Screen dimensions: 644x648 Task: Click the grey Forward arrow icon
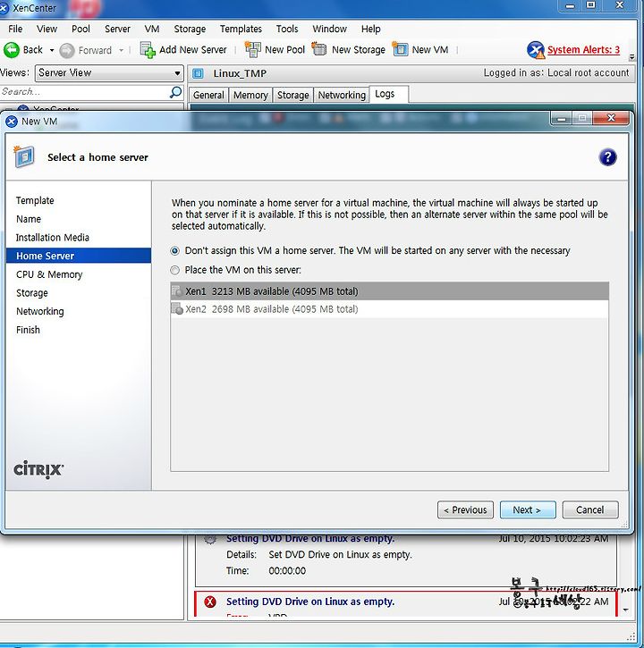tap(66, 50)
